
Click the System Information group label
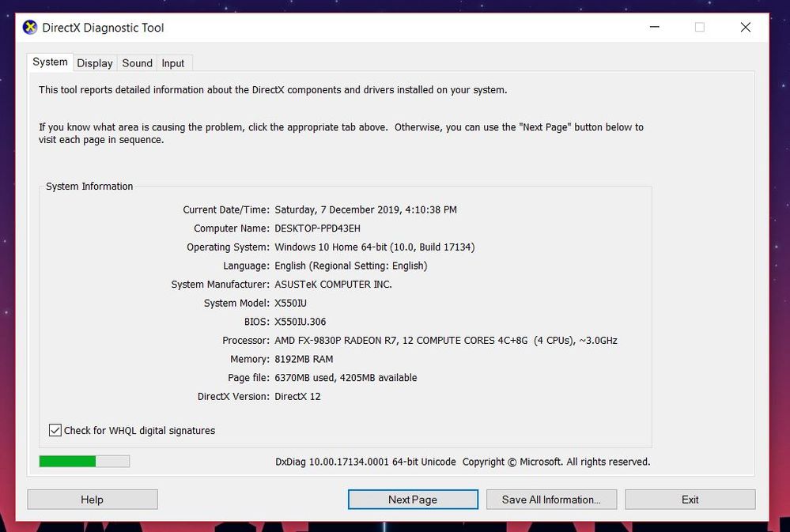point(89,187)
